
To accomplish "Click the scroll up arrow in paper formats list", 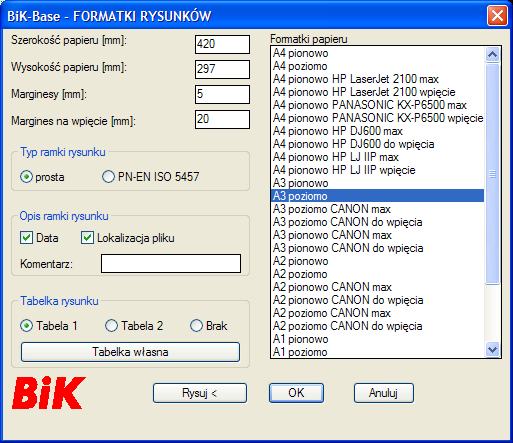I will tap(492, 54).
